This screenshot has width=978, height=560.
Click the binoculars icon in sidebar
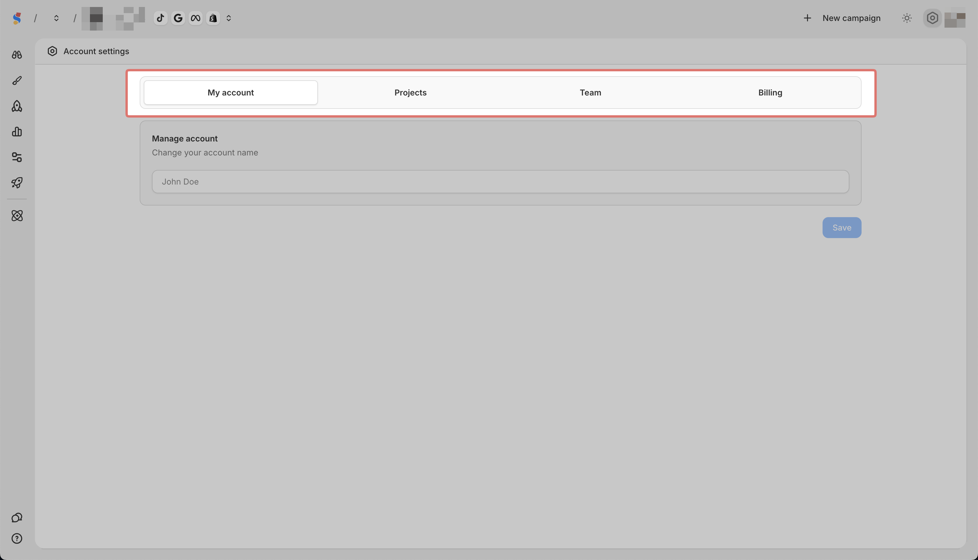tap(17, 55)
